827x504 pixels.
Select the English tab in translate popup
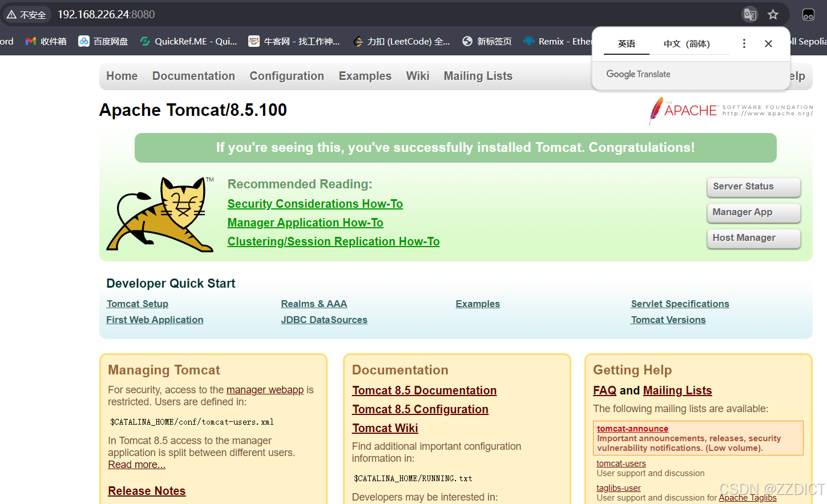626,43
